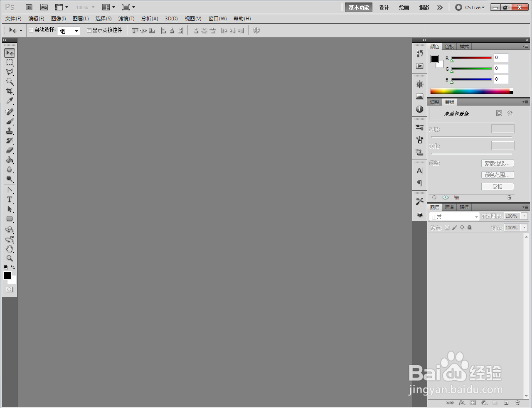
Task: Open layer styles via fx icon
Action: pyautogui.click(x=461, y=403)
